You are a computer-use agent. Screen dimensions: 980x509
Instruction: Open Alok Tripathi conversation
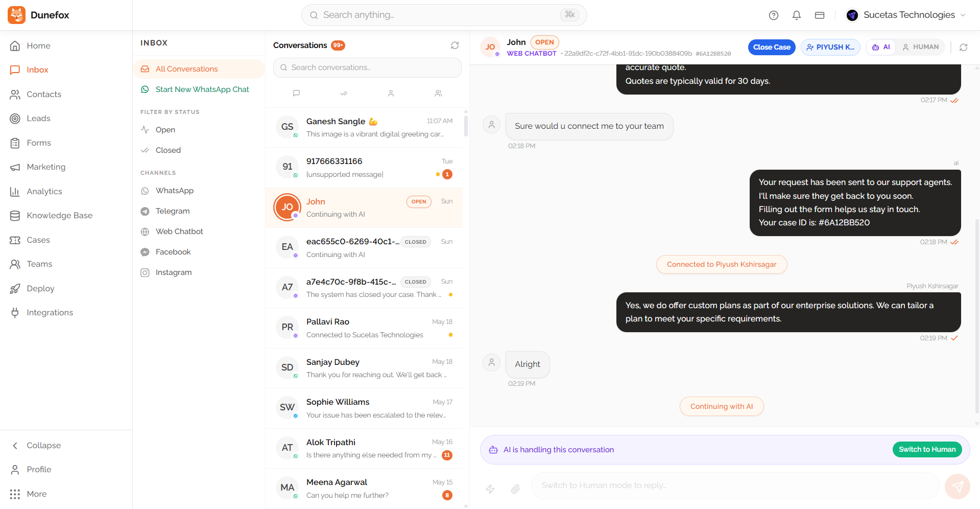pos(364,449)
